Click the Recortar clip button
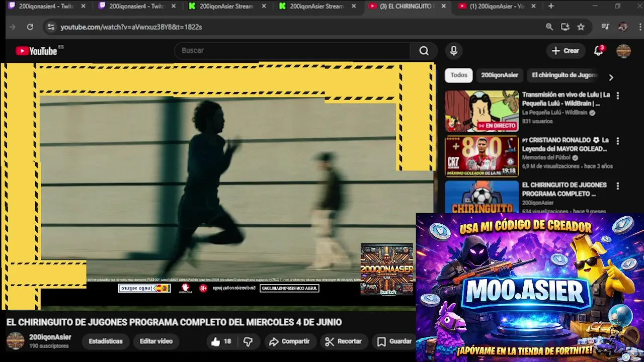The height and width of the screenshot is (362, 644). [344, 342]
